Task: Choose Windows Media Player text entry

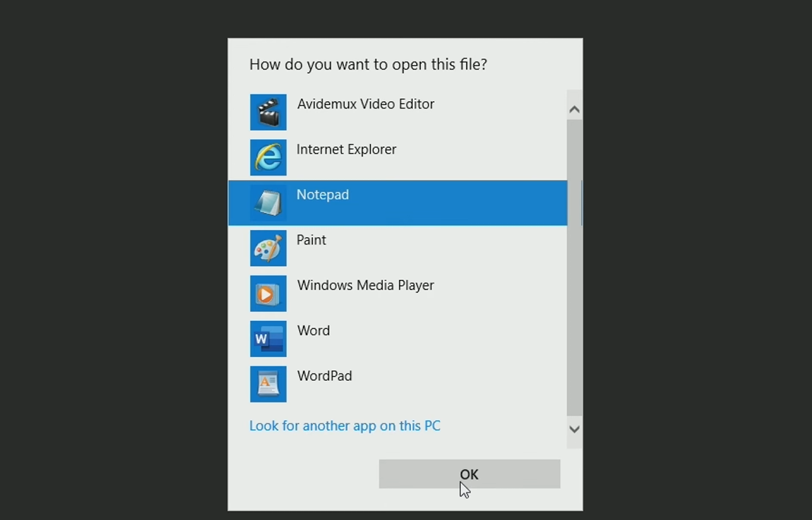Action: click(365, 285)
